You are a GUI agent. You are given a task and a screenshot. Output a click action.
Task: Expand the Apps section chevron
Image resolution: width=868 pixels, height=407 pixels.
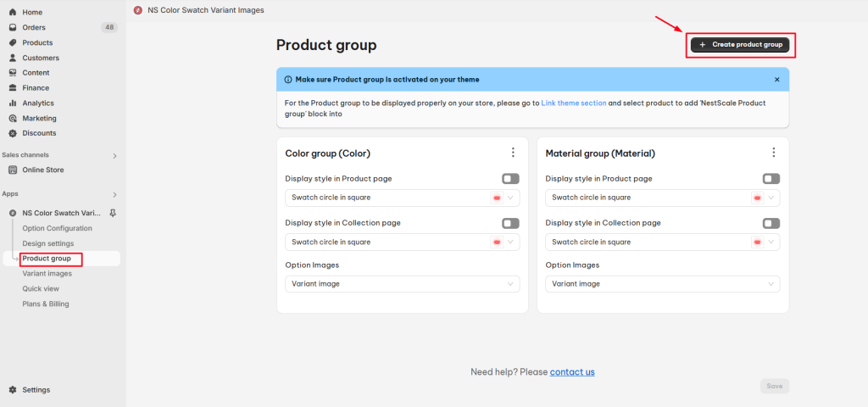(114, 195)
